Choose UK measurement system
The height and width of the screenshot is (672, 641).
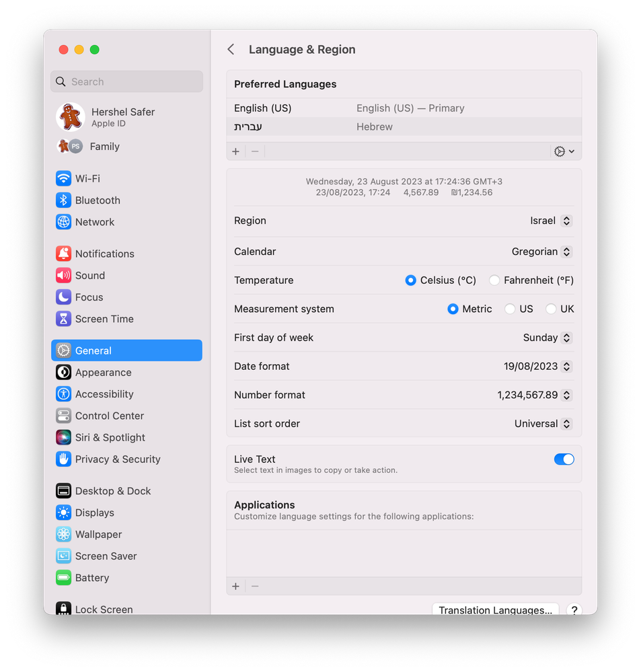pos(551,309)
